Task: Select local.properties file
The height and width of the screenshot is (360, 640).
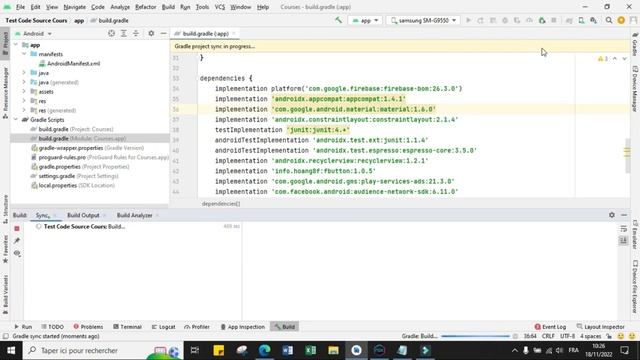Action: coord(73,185)
